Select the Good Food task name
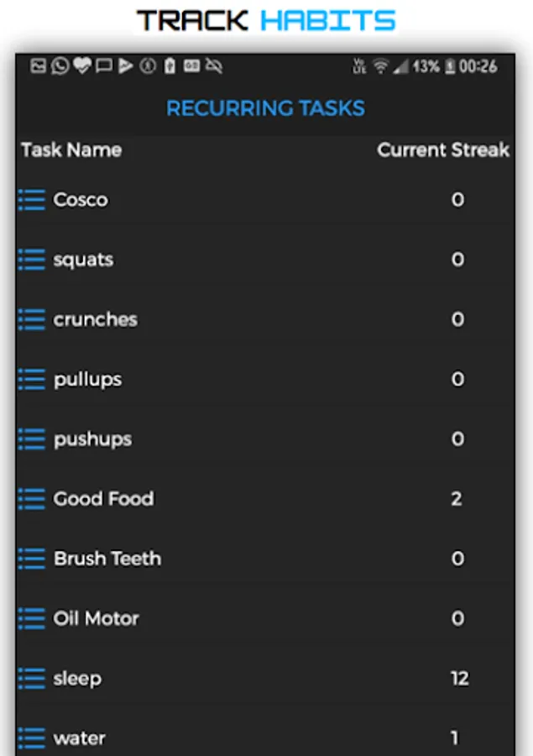Screen dimensions: 533x756 pos(103,499)
